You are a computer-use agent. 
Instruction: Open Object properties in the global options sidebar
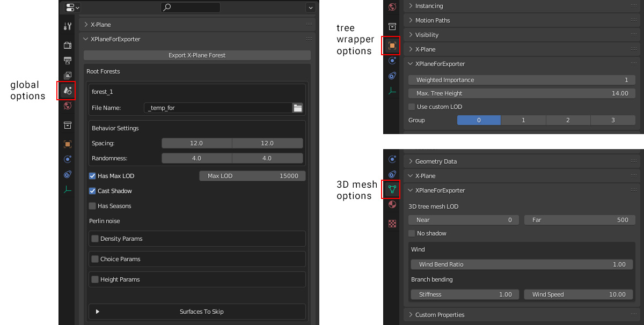(x=68, y=144)
